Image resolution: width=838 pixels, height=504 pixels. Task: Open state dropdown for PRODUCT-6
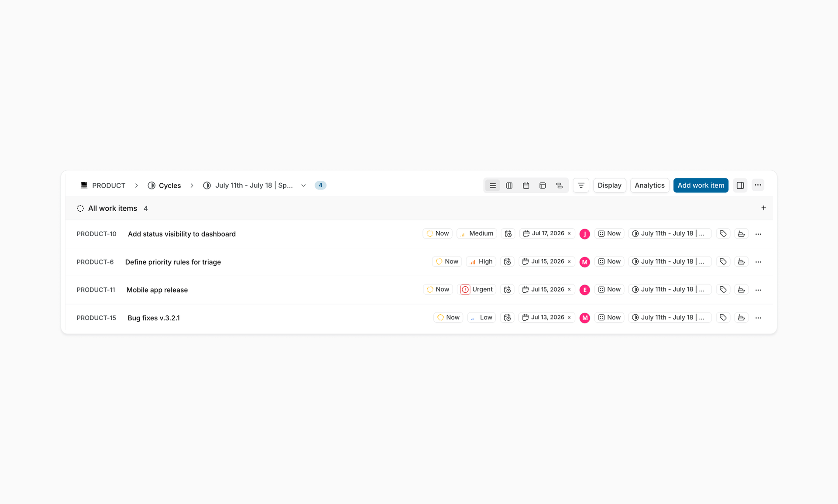[x=447, y=261]
